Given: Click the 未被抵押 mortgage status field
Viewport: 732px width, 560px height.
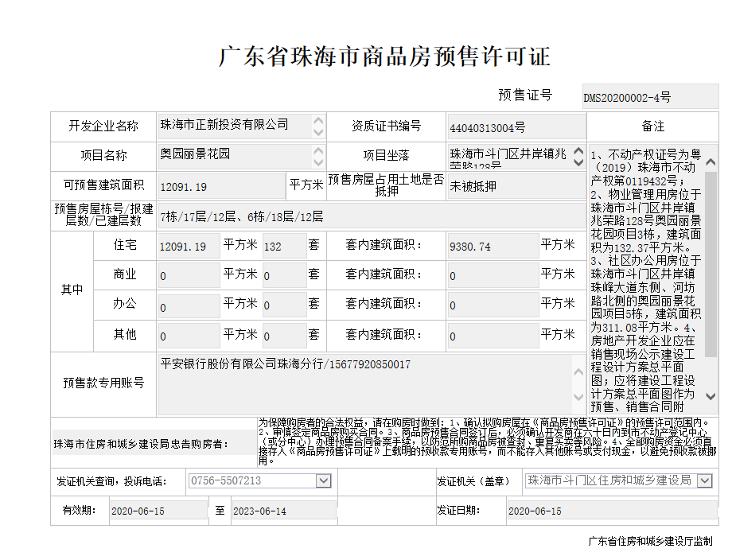Looking at the screenshot, I should click(515, 186).
